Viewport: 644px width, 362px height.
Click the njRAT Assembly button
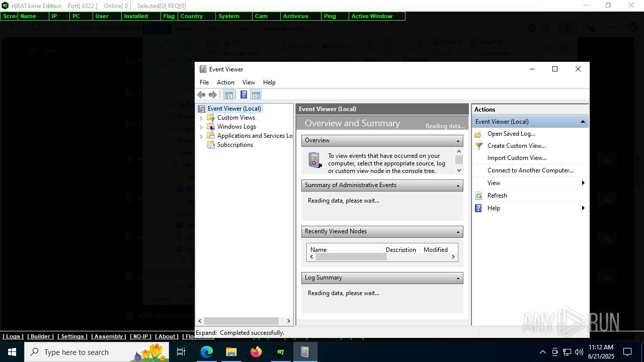click(x=109, y=336)
